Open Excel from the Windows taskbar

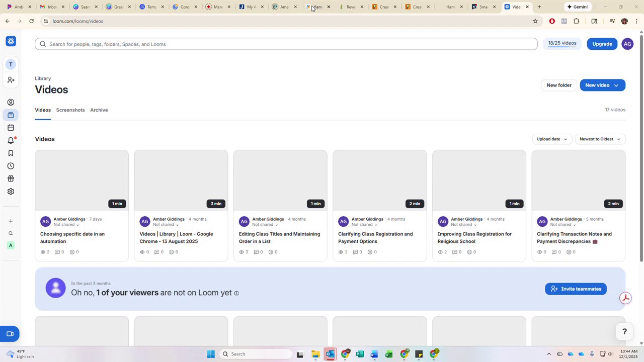389,354
